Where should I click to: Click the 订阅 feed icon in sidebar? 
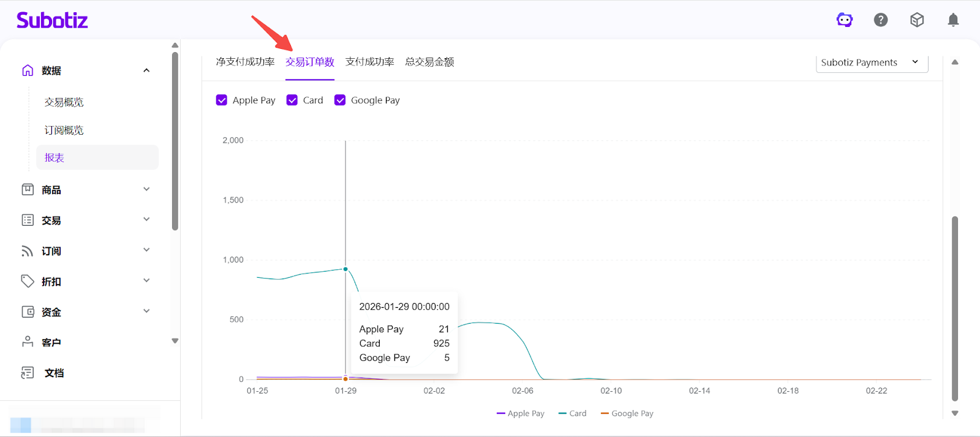tap(28, 251)
